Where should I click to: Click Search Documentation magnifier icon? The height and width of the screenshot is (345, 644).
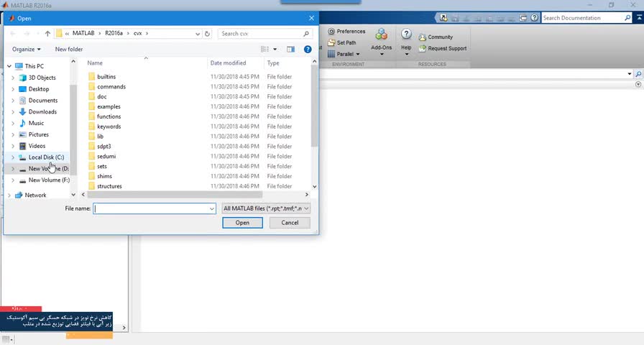(627, 18)
